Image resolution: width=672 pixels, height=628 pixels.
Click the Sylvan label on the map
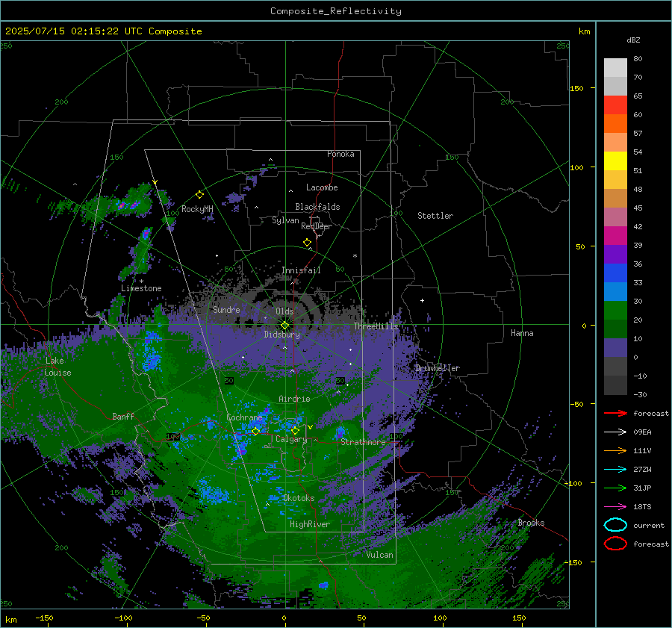pos(285,220)
